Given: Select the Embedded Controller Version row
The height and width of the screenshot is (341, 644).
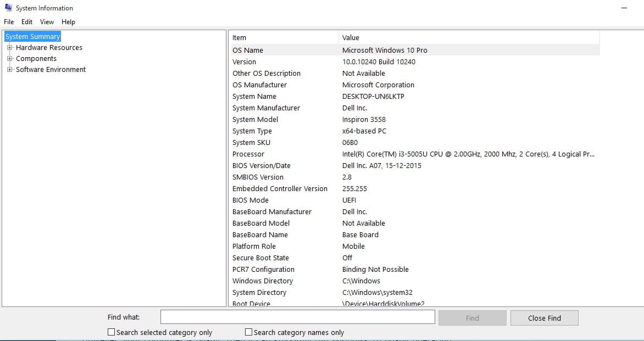Looking at the screenshot, I should (415, 188).
